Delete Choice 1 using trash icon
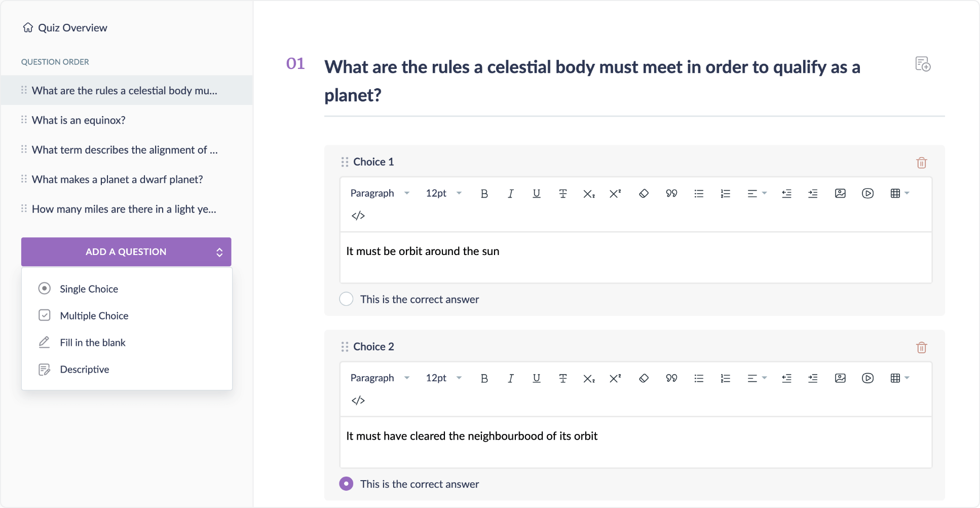The height and width of the screenshot is (508, 980). coord(921,163)
